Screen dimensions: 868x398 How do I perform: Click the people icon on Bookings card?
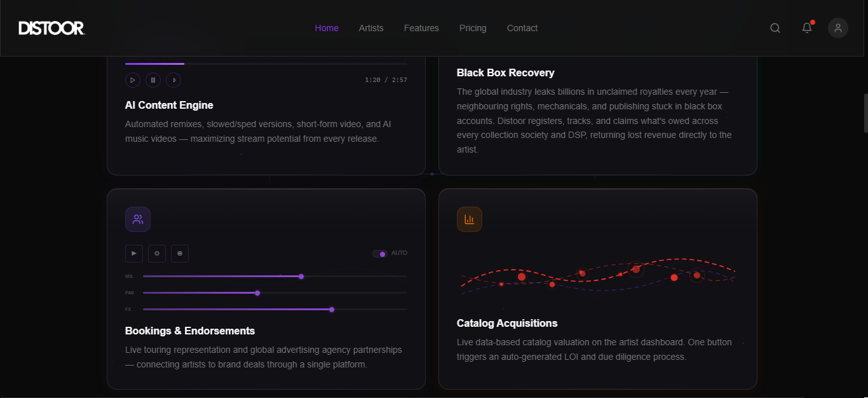pos(138,219)
